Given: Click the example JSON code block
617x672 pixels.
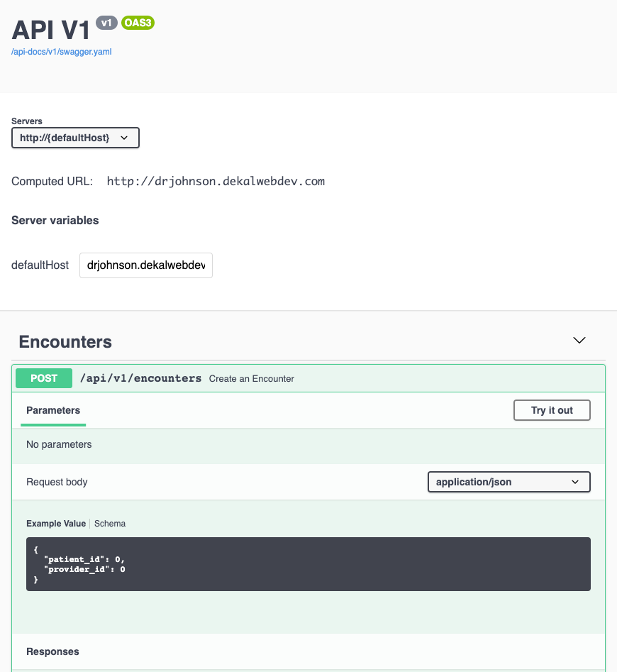Looking at the screenshot, I should coord(308,564).
